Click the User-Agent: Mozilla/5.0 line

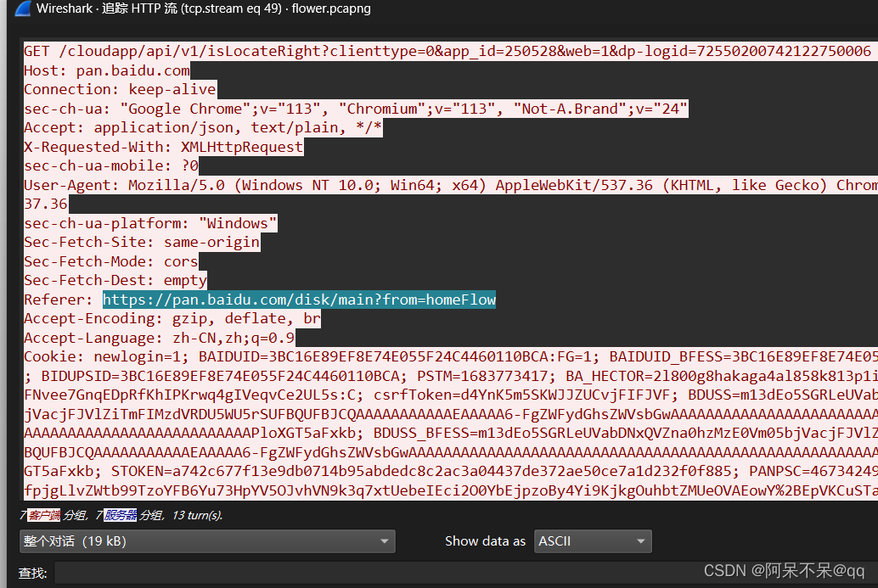click(450, 185)
